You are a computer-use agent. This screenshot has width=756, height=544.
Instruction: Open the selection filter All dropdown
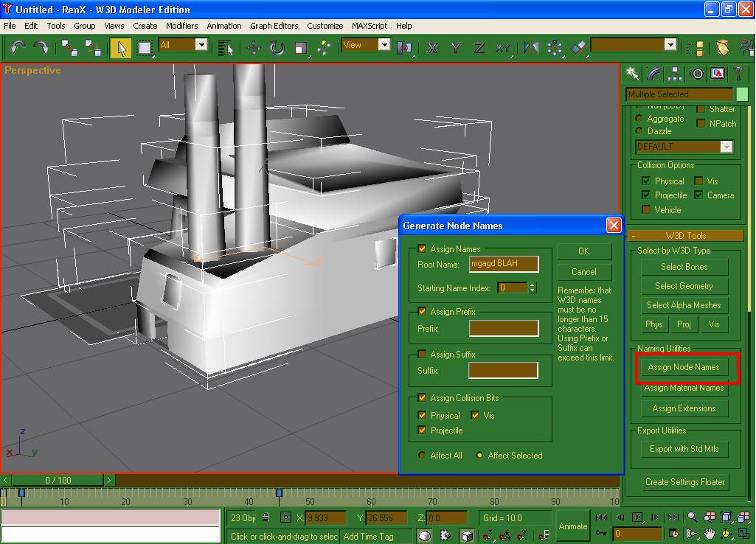(x=201, y=45)
